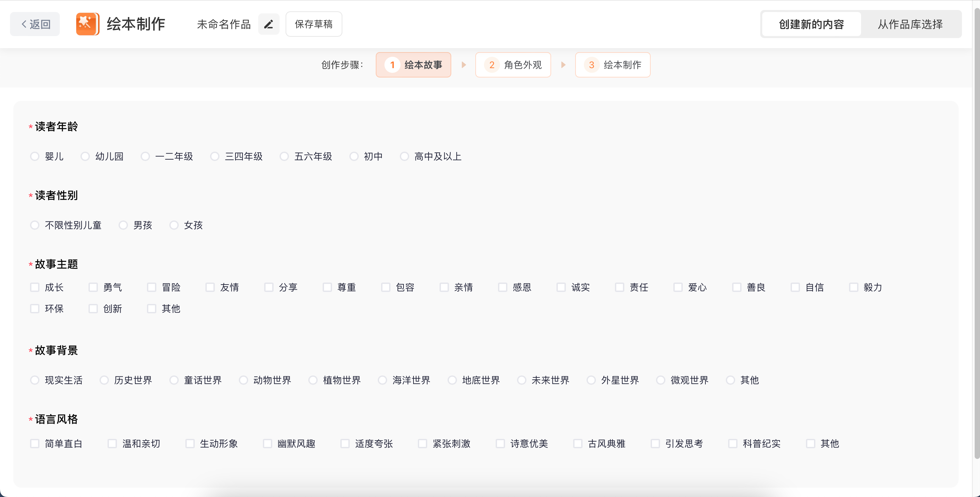This screenshot has height=497, width=980.
Task: Check the 温和亲切 language style
Action: [x=112, y=444]
